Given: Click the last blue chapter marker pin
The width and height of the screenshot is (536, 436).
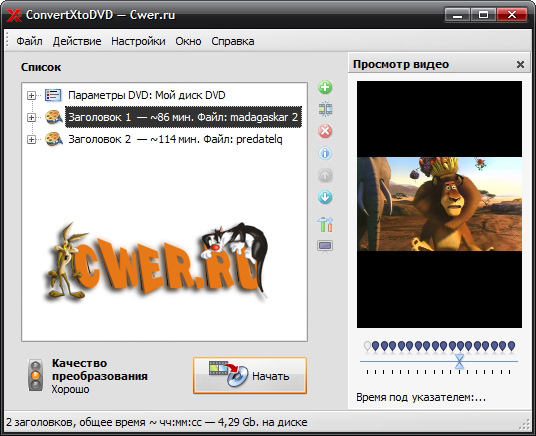Looking at the screenshot, I should click(511, 346).
